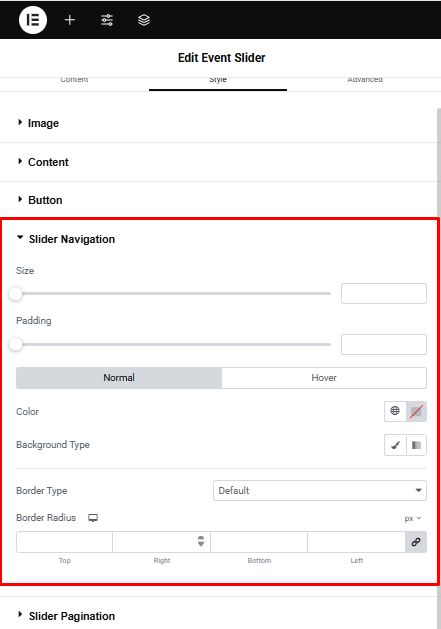This screenshot has width=441, height=629.
Task: Open the px unit selector
Action: (x=413, y=518)
